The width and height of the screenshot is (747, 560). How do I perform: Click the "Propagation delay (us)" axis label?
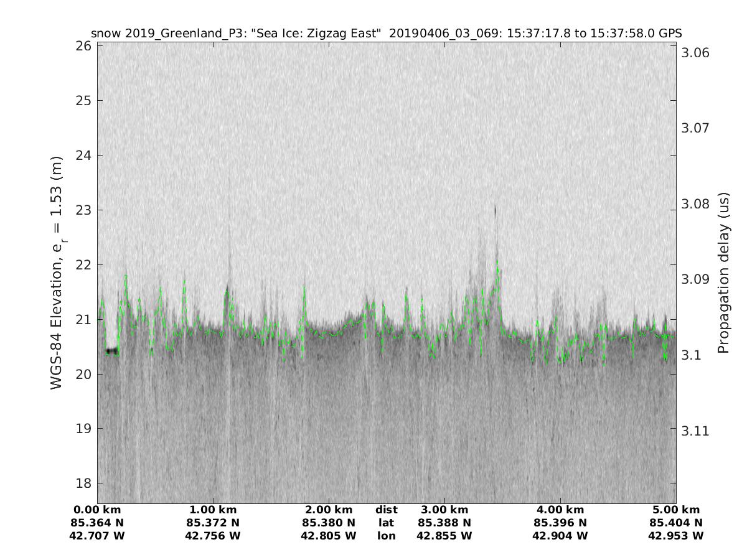coord(723,273)
